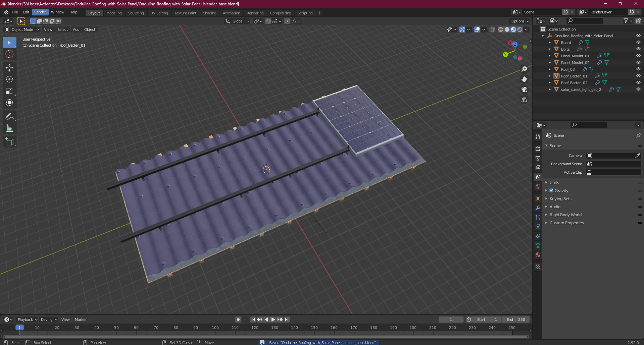Open the Tool properties tab
Viewport: 644px width, 345px height.
point(538,136)
